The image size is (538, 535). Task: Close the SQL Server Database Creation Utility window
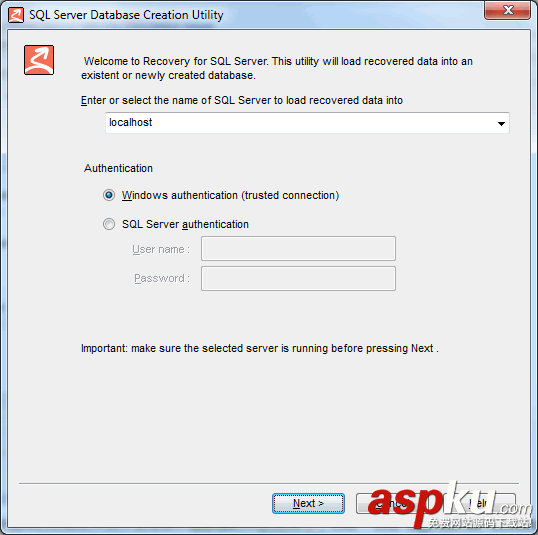pos(507,10)
